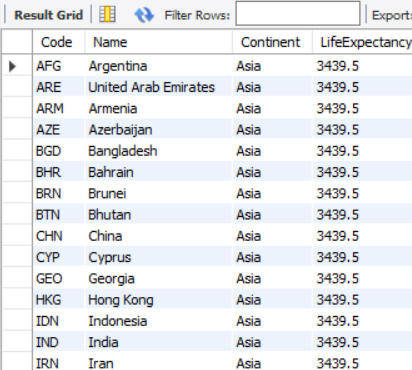
Task: Select the Bahrain name cell
Action: click(x=158, y=172)
